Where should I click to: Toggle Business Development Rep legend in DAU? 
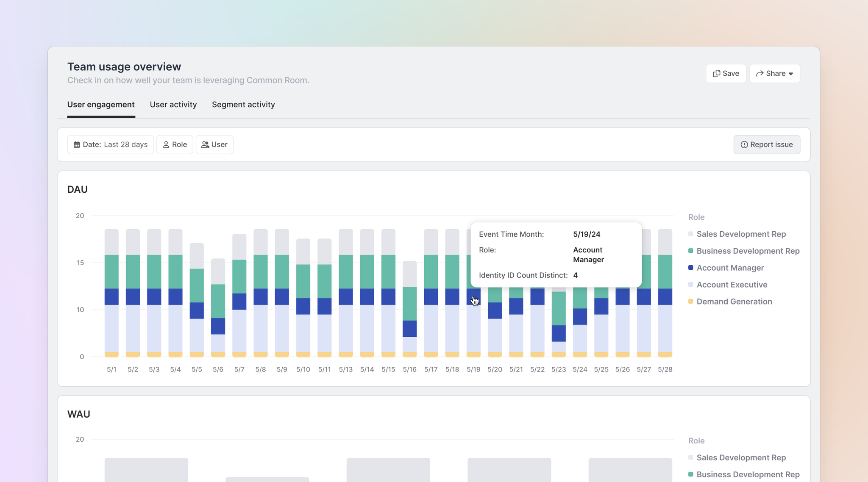click(x=748, y=251)
